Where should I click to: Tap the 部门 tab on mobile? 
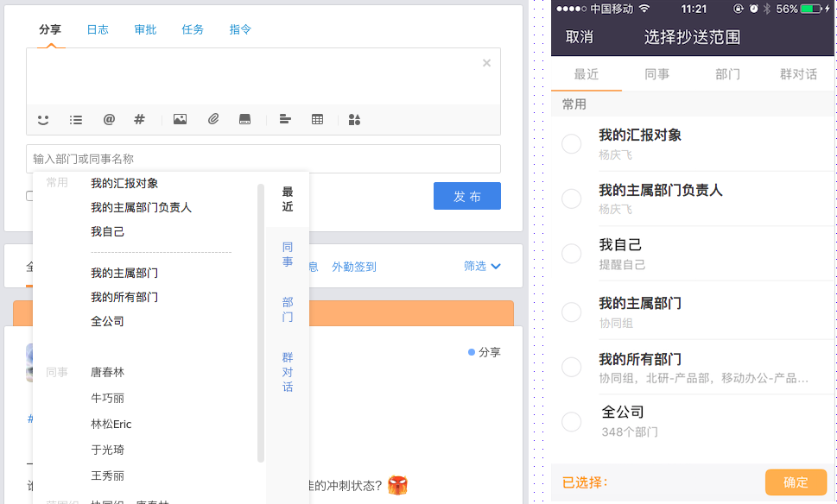727,74
